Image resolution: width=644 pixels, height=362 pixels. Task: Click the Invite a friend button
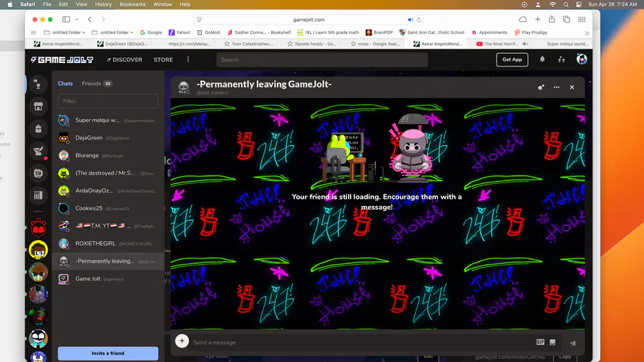pyautogui.click(x=108, y=353)
